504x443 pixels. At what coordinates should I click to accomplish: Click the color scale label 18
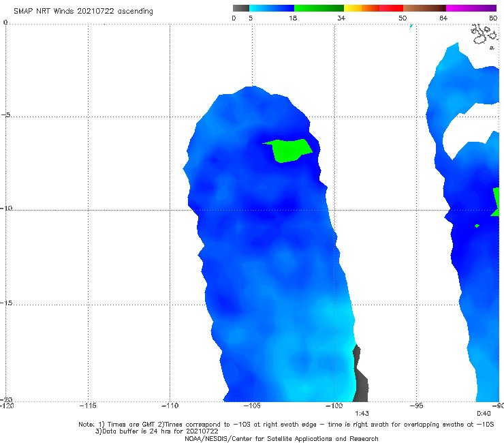[293, 18]
